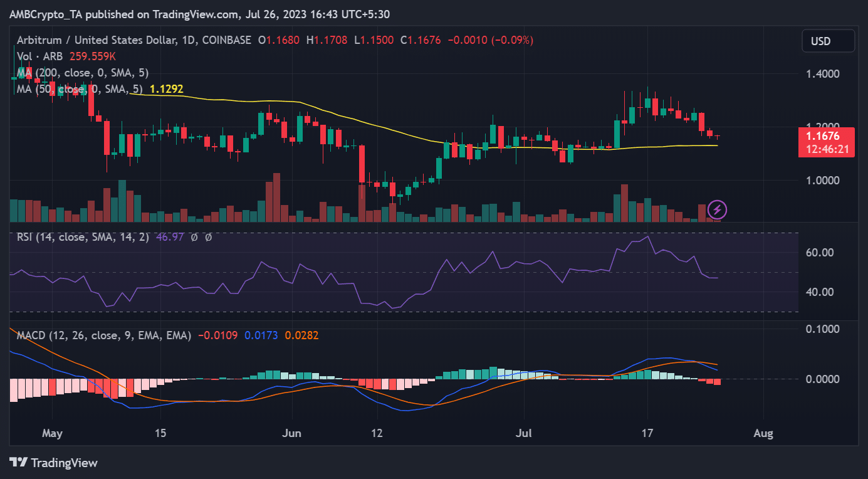
Task: Click the change value −0.0010 (−0.09%)
Action: pyautogui.click(x=489, y=40)
